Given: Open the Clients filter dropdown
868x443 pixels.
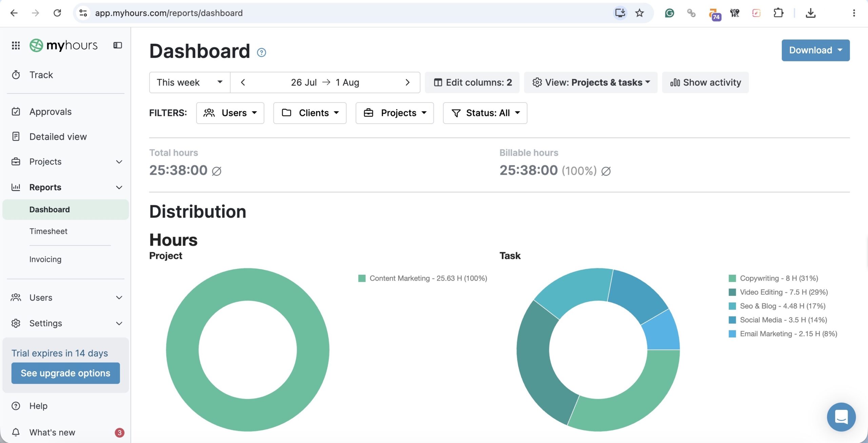Looking at the screenshot, I should point(310,113).
